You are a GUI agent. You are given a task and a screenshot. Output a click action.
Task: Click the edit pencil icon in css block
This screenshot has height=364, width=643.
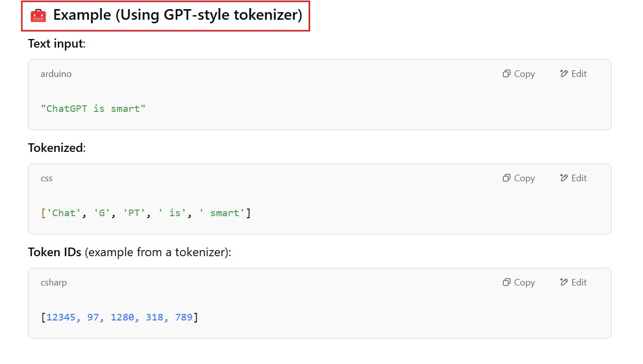click(x=564, y=178)
